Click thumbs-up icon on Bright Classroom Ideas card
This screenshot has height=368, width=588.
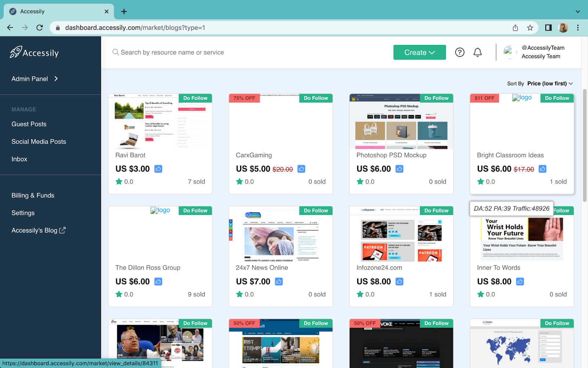pyautogui.click(x=542, y=169)
